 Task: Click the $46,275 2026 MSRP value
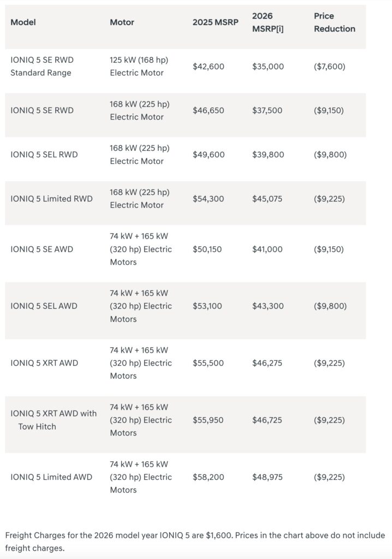pos(268,363)
